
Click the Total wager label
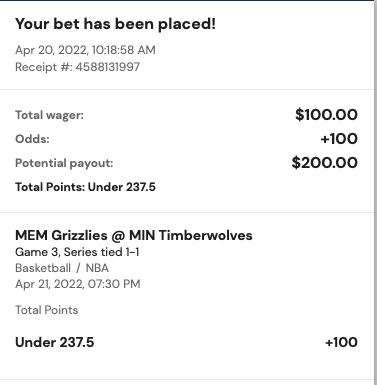pos(49,115)
